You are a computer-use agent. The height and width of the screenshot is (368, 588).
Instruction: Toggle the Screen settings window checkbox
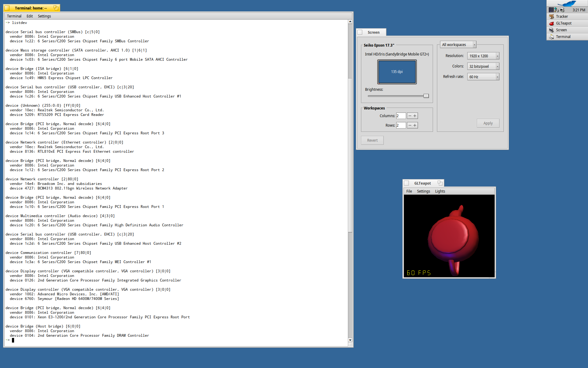(x=360, y=32)
